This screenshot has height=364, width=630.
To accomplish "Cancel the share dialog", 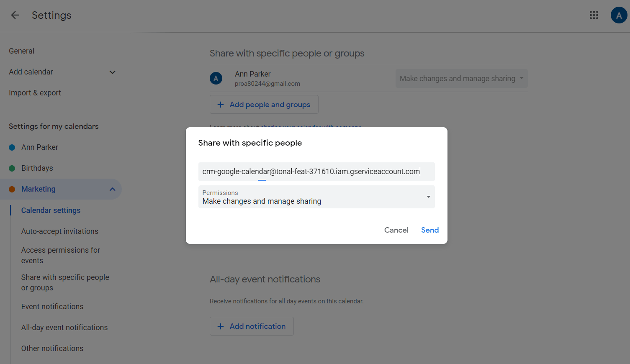I will [x=396, y=230].
